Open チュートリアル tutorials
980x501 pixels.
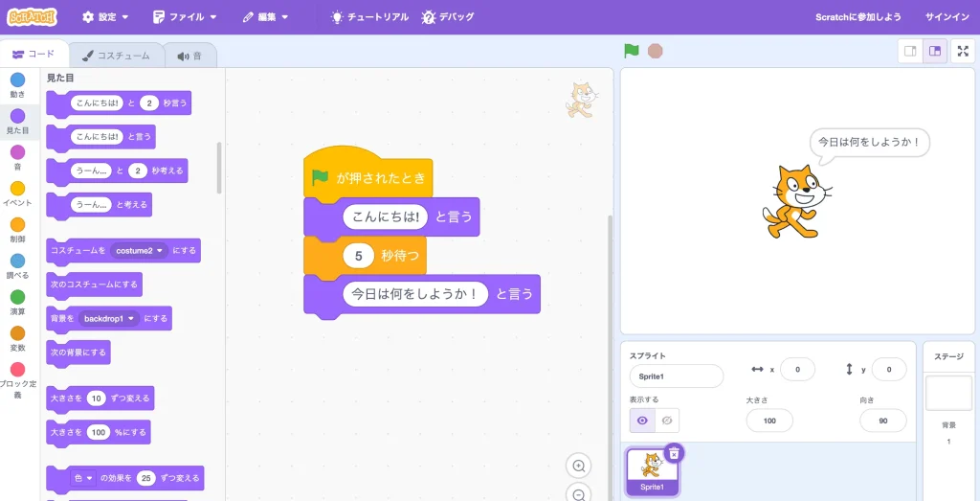[369, 17]
